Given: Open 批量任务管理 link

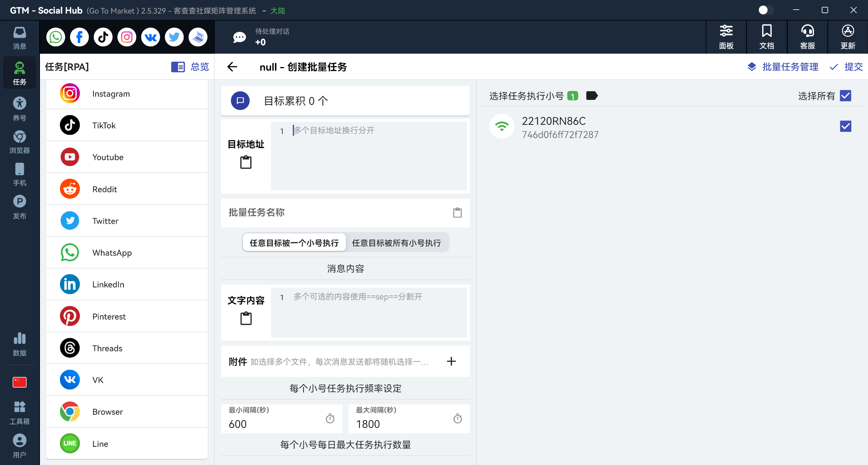Looking at the screenshot, I should pyautogui.click(x=783, y=67).
